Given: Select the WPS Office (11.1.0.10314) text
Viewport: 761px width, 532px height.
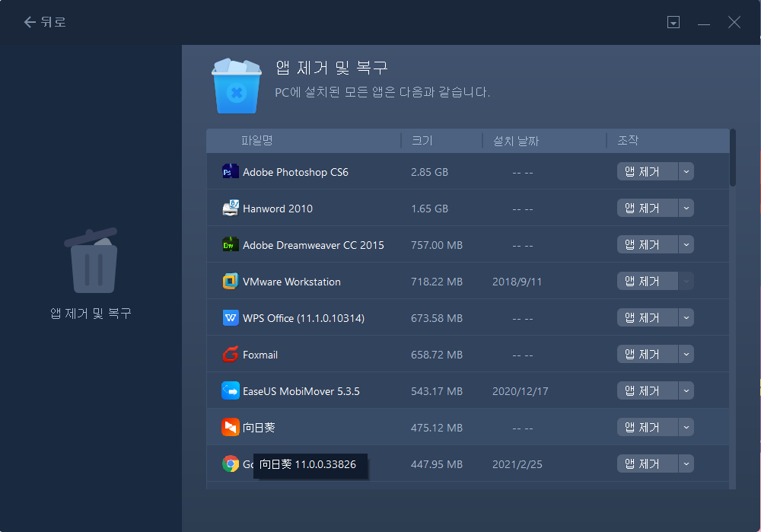Looking at the screenshot, I should (x=304, y=318).
